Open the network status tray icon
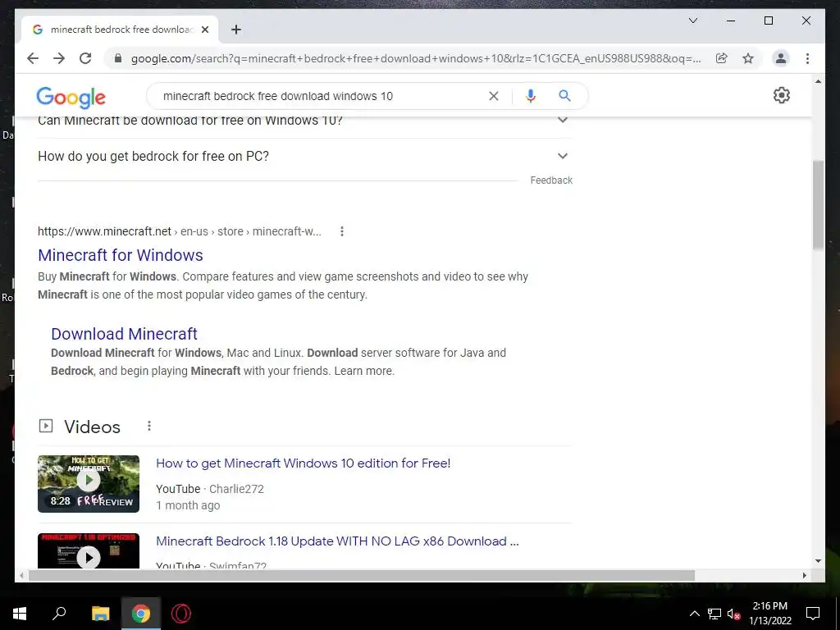840x630 pixels. point(714,614)
